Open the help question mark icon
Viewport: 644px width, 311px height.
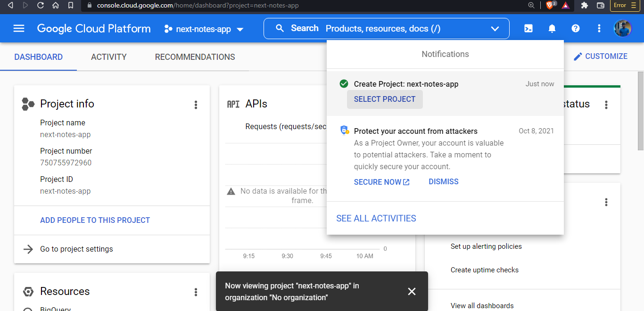click(576, 29)
